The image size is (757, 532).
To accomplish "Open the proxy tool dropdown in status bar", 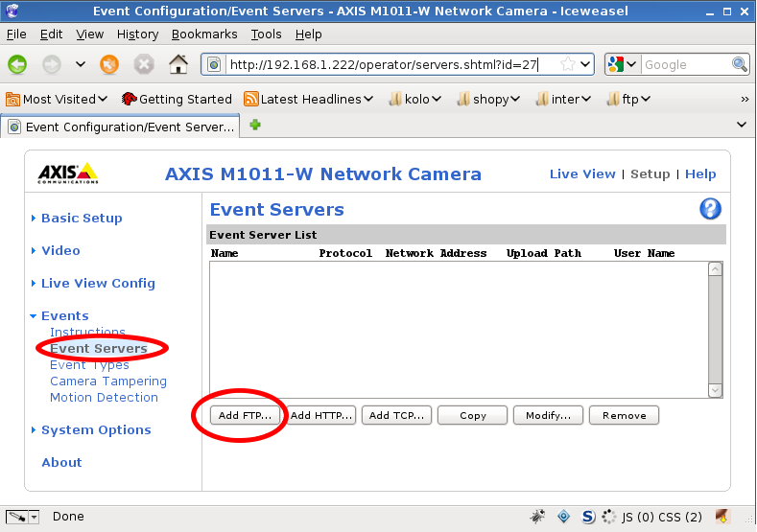I will click(x=34, y=517).
